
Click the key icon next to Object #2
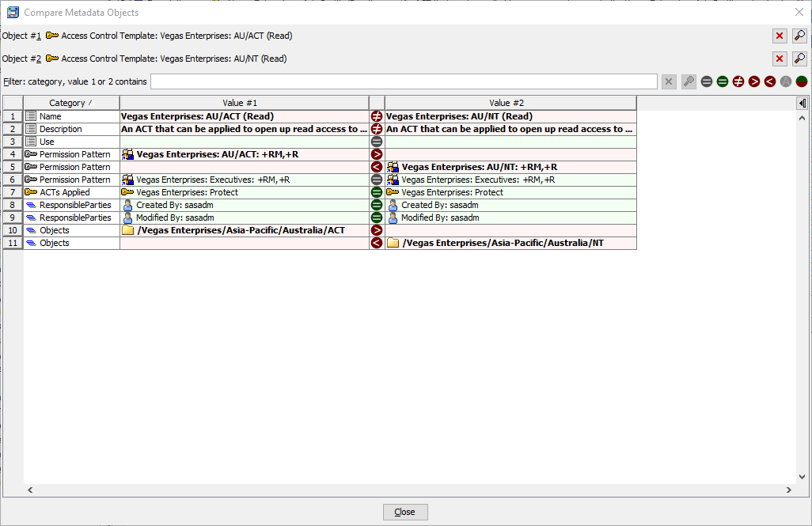click(x=51, y=59)
